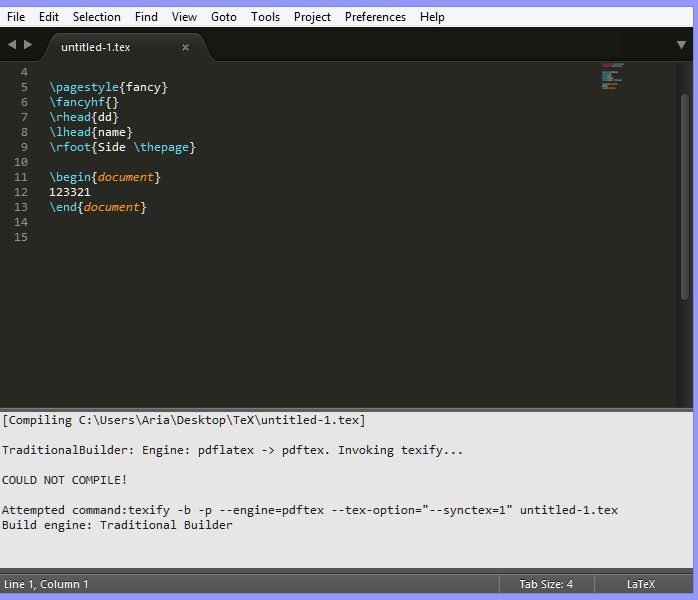
Task: Click TraditionalBuilder engine line in output
Action: point(232,450)
